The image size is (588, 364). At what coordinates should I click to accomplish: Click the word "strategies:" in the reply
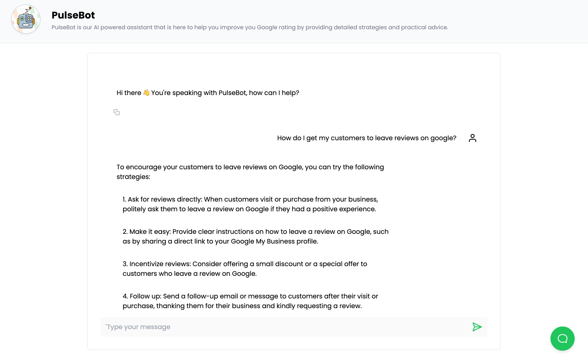(133, 177)
